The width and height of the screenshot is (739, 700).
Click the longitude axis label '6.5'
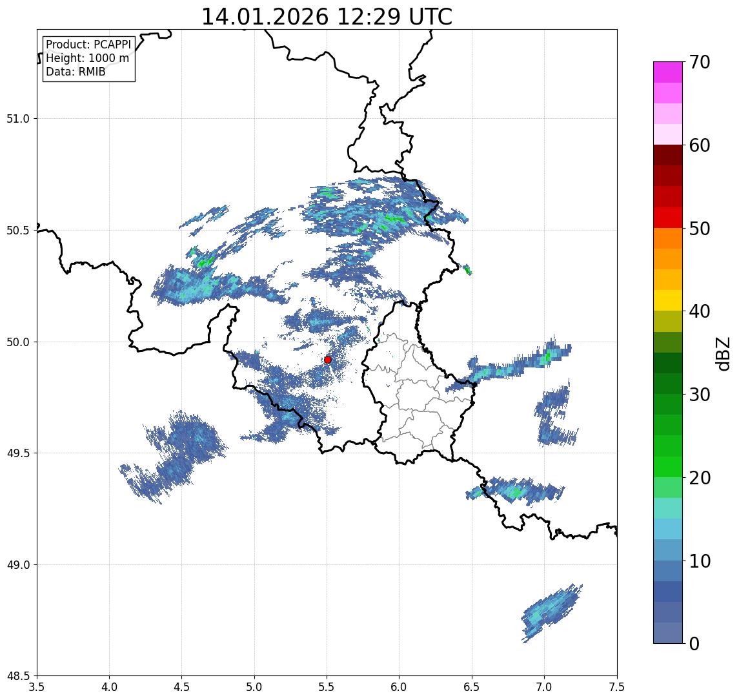click(x=472, y=687)
